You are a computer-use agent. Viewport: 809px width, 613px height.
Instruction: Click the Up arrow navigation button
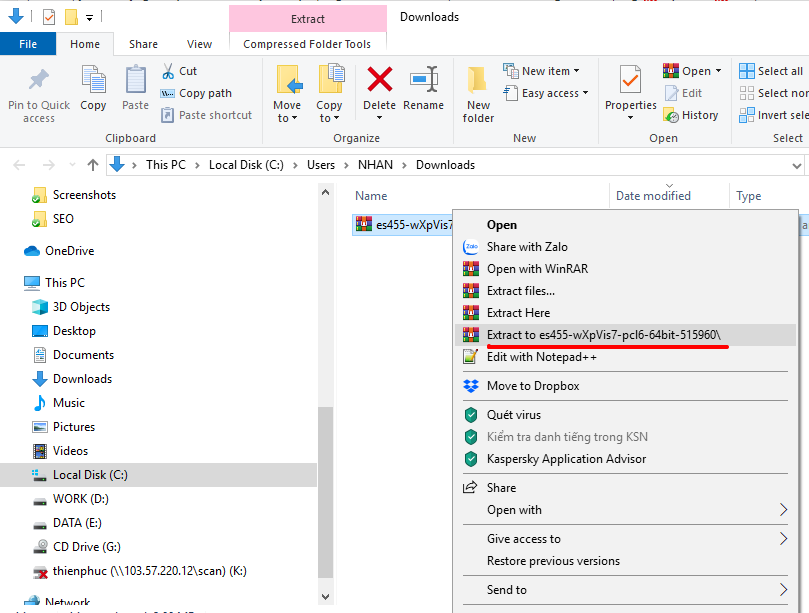pyautogui.click(x=93, y=165)
